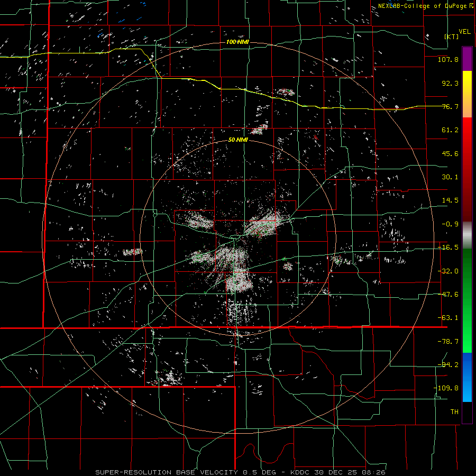
Task: Click the [KT] units label
Action: [452, 36]
